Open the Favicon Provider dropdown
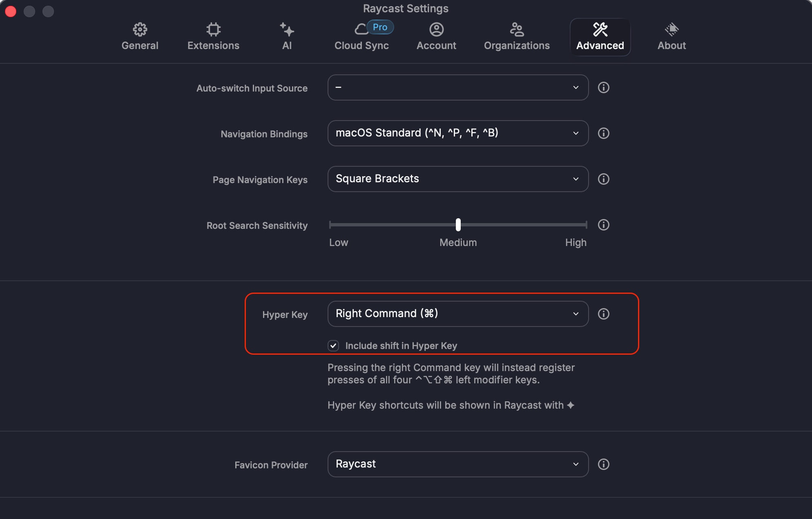Image resolution: width=812 pixels, height=519 pixels. [457, 464]
